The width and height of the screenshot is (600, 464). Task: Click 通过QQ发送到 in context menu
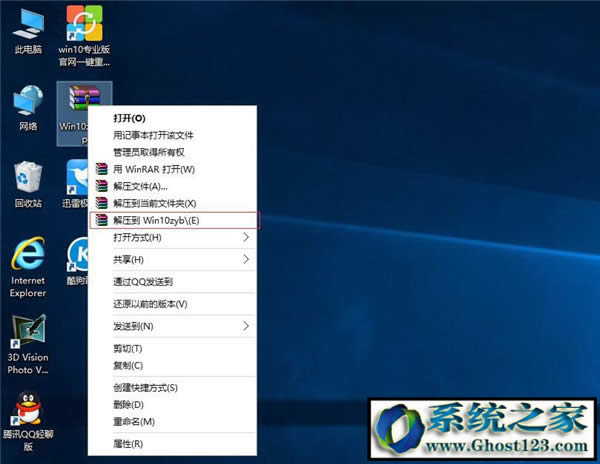tap(143, 282)
